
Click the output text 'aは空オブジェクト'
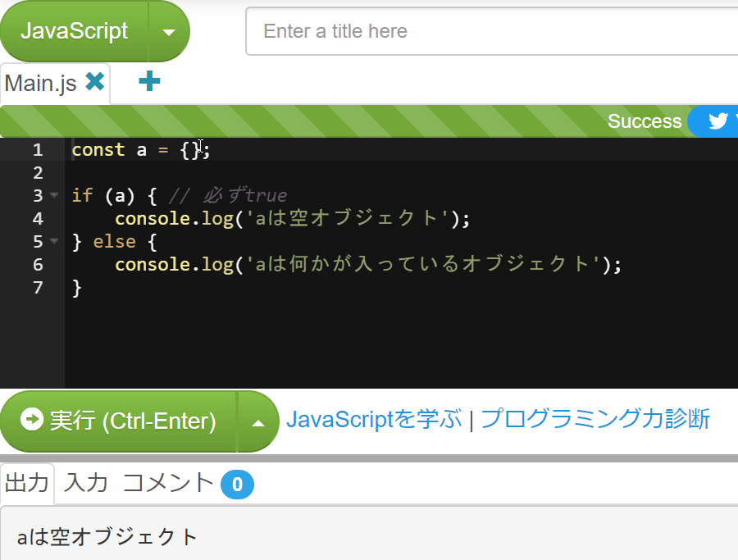point(107,537)
